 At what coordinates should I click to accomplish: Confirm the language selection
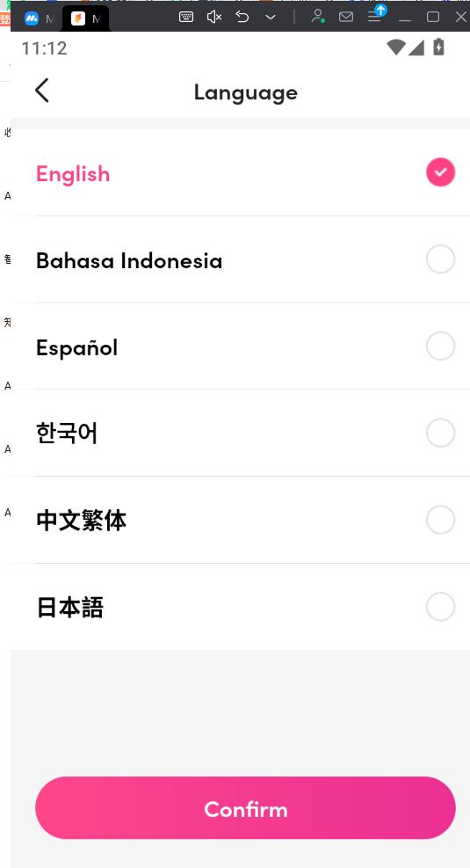(x=245, y=807)
